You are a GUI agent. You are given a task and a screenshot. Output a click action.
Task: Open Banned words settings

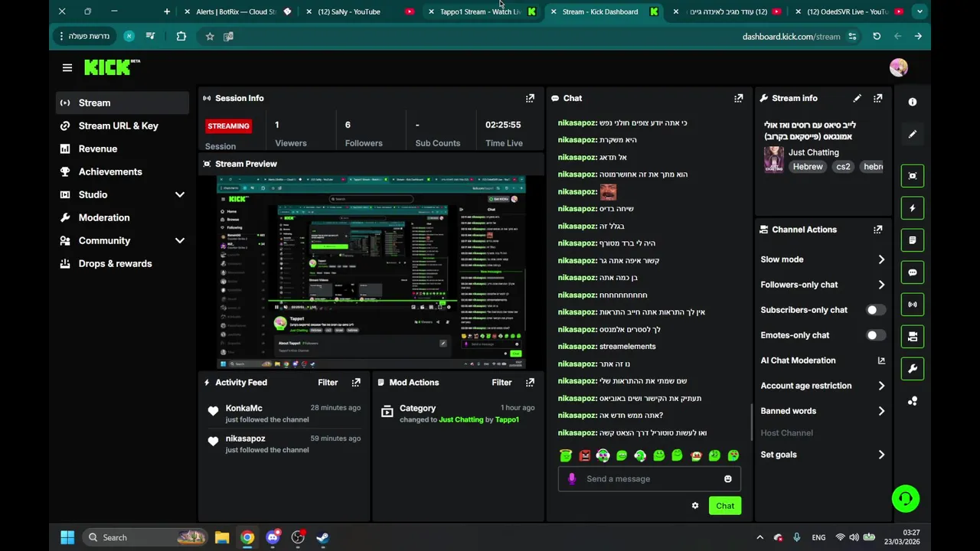pyautogui.click(x=822, y=411)
